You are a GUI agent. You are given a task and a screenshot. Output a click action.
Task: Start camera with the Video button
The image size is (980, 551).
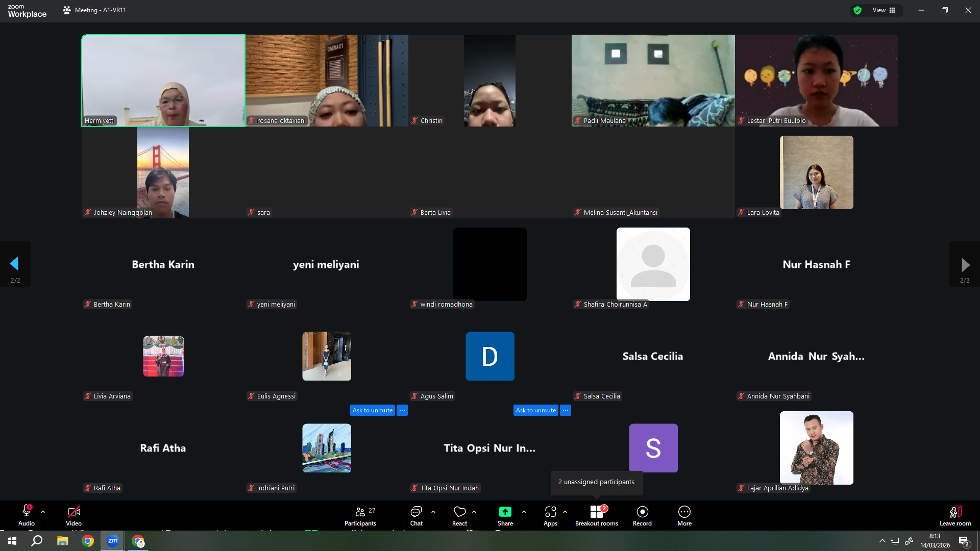click(73, 515)
